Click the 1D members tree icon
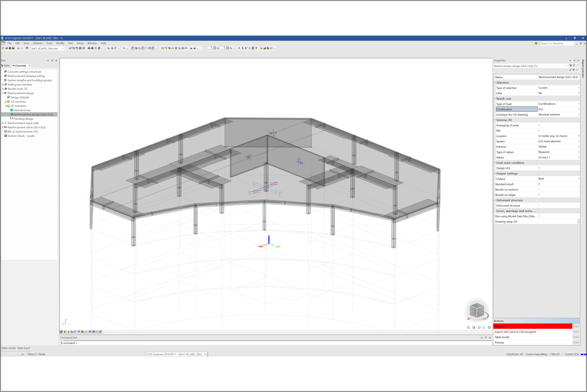 [x=9, y=101]
